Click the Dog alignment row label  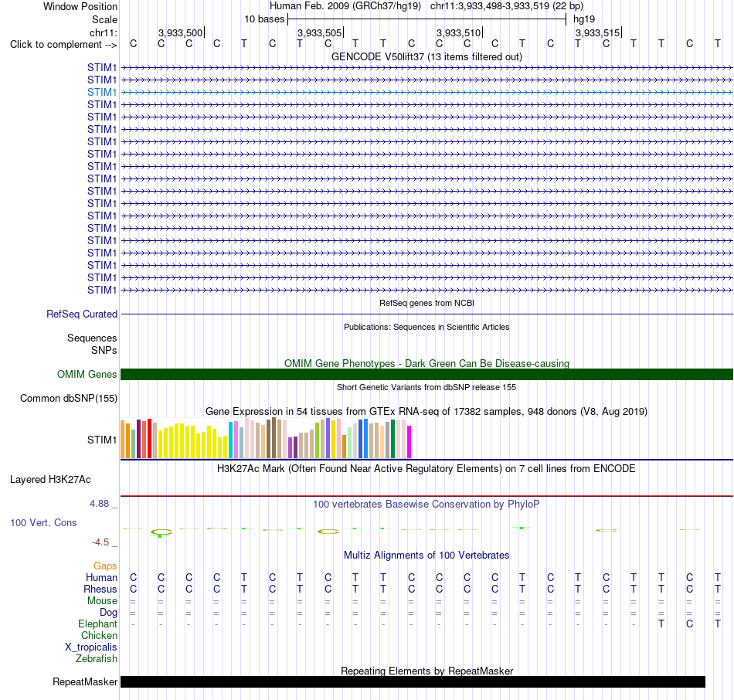tap(108, 613)
